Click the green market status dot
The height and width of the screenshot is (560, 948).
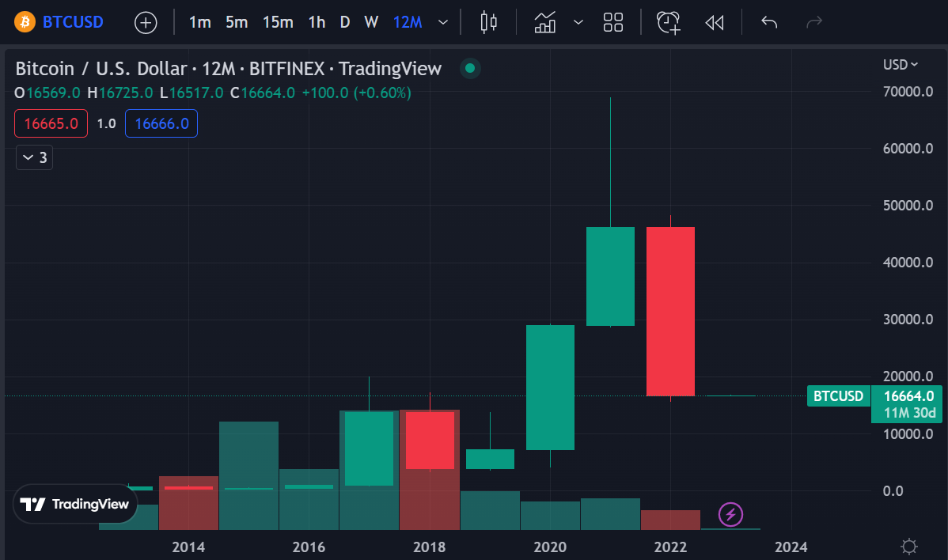pyautogui.click(x=470, y=68)
